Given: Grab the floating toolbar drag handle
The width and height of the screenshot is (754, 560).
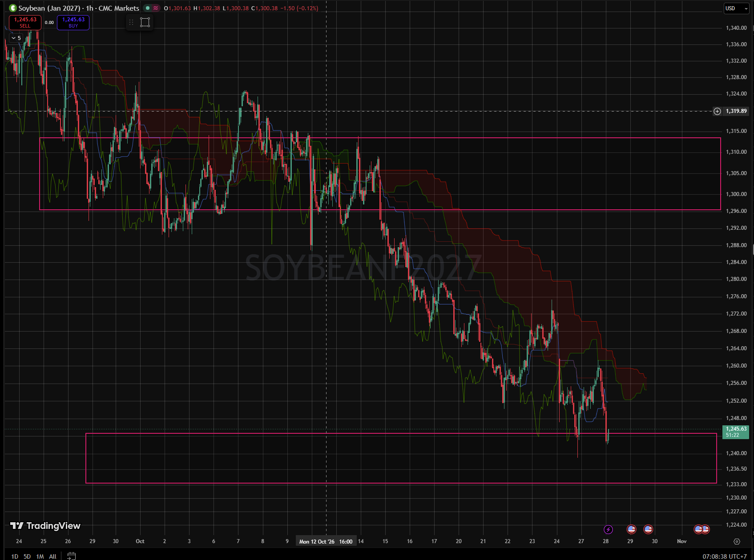Looking at the screenshot, I should pyautogui.click(x=131, y=22).
